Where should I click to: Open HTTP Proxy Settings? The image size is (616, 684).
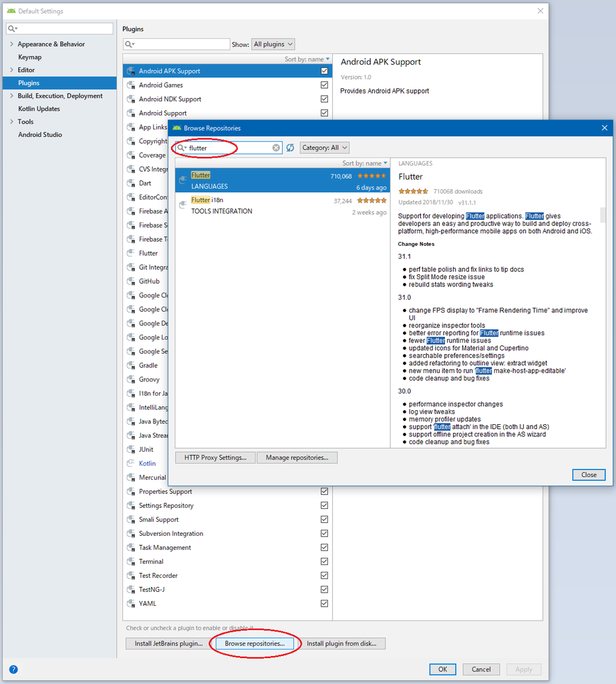(x=215, y=458)
